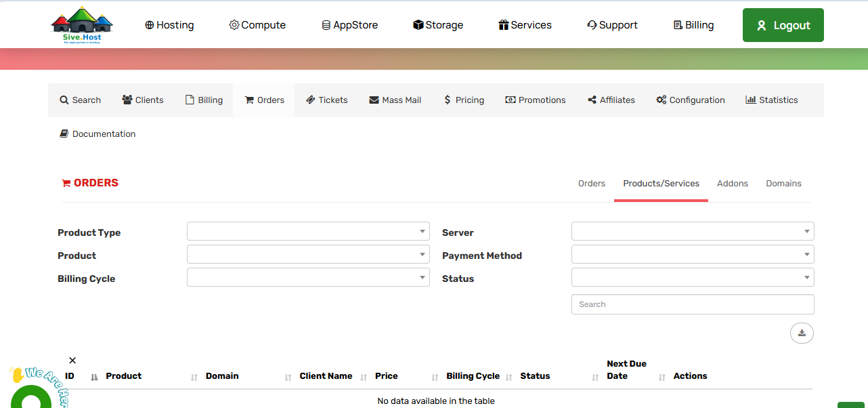Open the Billing menu in top navigation
Viewport: 868px width, 408px height.
(693, 25)
